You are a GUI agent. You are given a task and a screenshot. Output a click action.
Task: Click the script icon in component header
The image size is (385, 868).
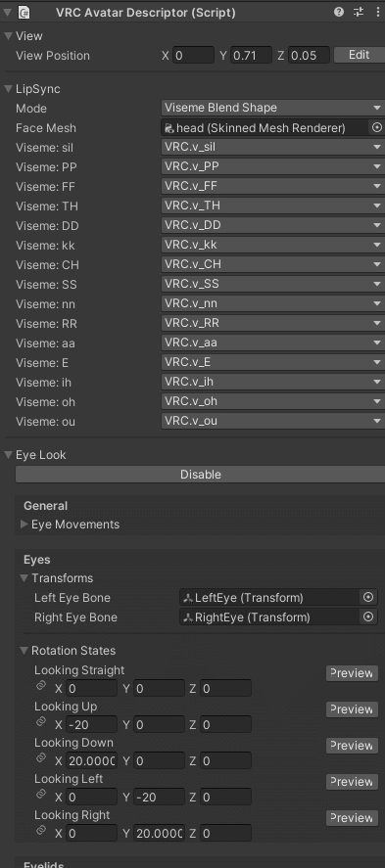(24, 12)
